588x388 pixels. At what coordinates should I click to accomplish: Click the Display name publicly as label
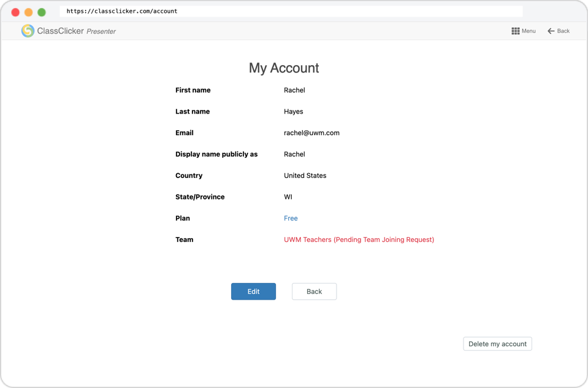point(216,154)
